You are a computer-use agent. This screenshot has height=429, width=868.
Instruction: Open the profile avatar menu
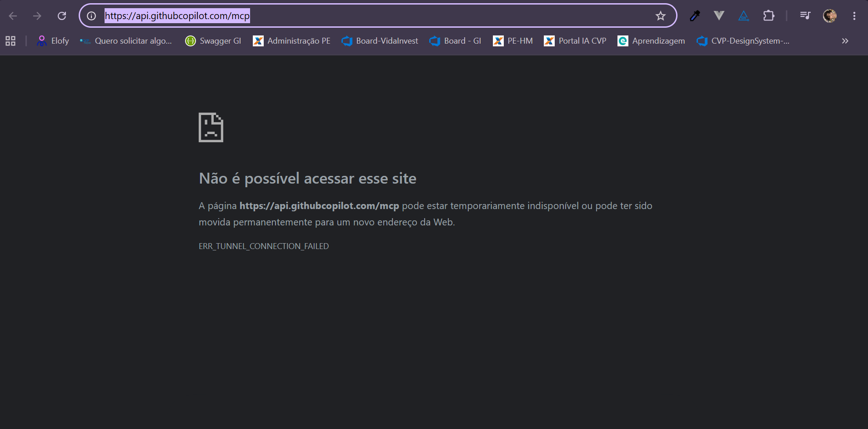coord(830,16)
